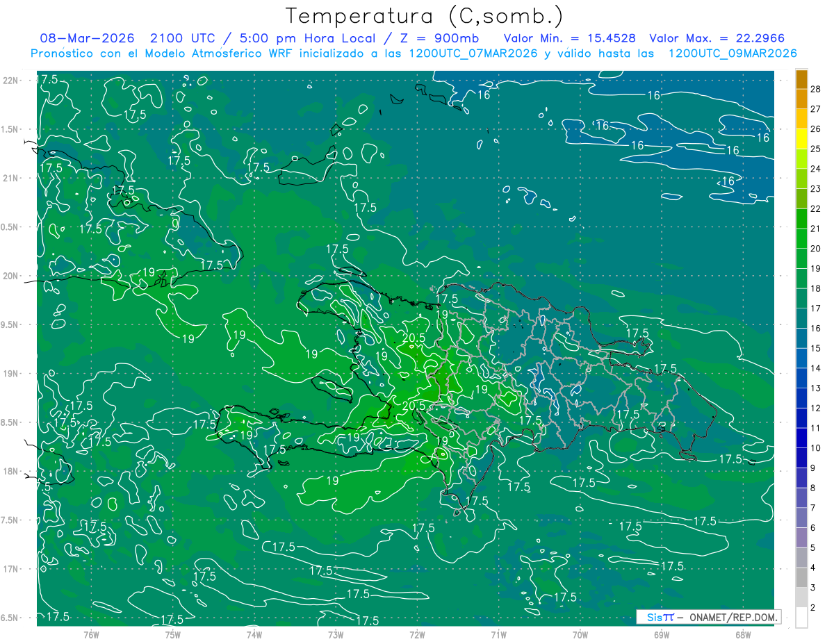Viewport: 834px width, 644px height.
Task: Click the "6.5N" latitude axis label
Action: 10,618
